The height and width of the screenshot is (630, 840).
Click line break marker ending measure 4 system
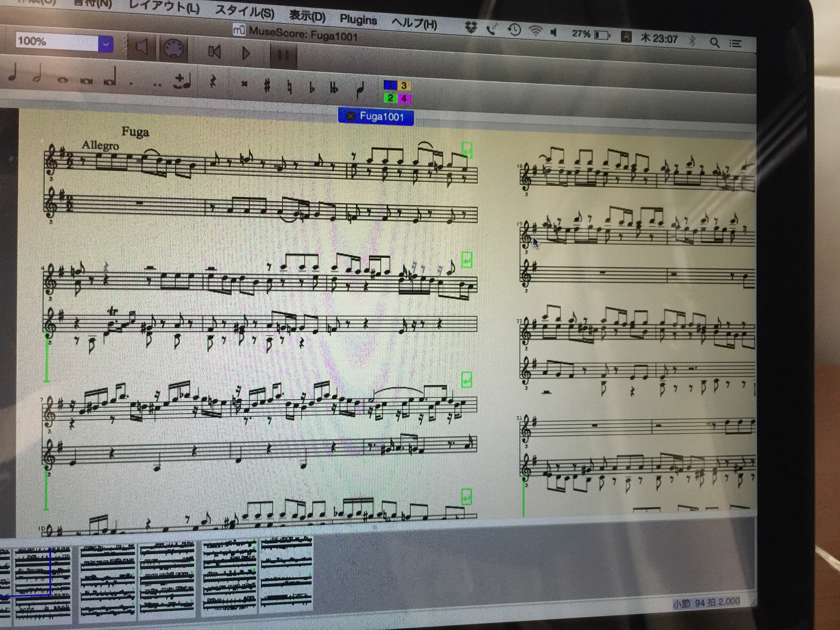tap(467, 260)
